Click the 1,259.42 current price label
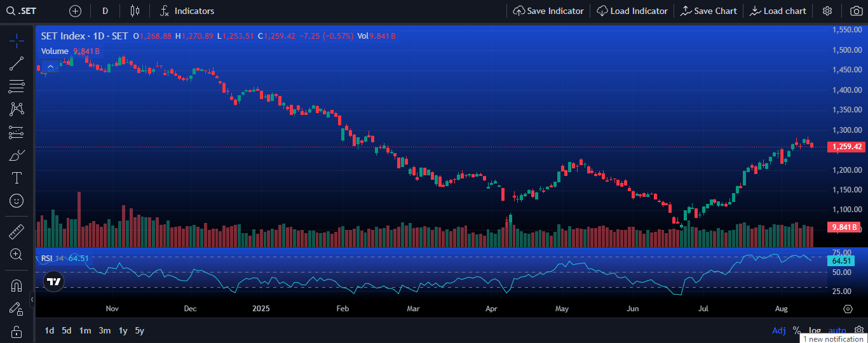This screenshot has width=868, height=343. click(846, 147)
